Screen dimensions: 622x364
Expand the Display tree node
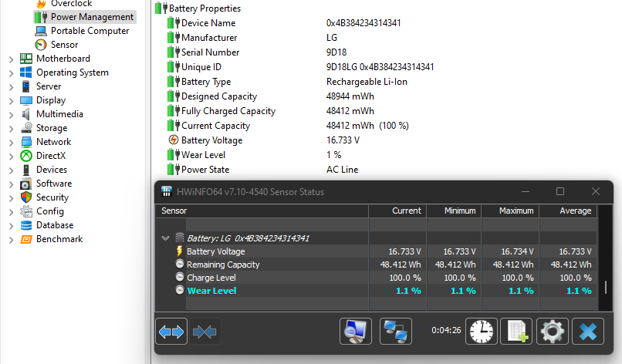(11, 101)
